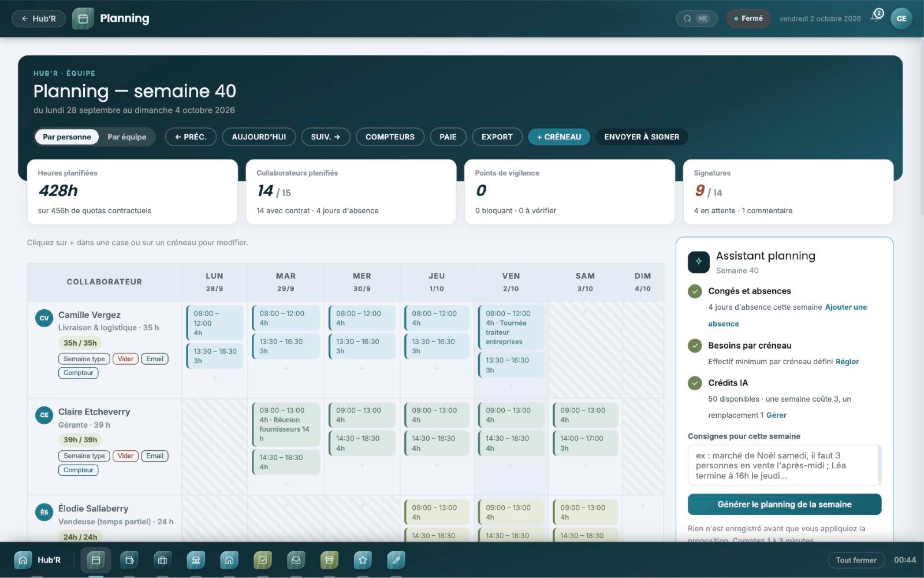Launch the briefcase app from the dock
924x578 pixels.
pyautogui.click(x=162, y=560)
